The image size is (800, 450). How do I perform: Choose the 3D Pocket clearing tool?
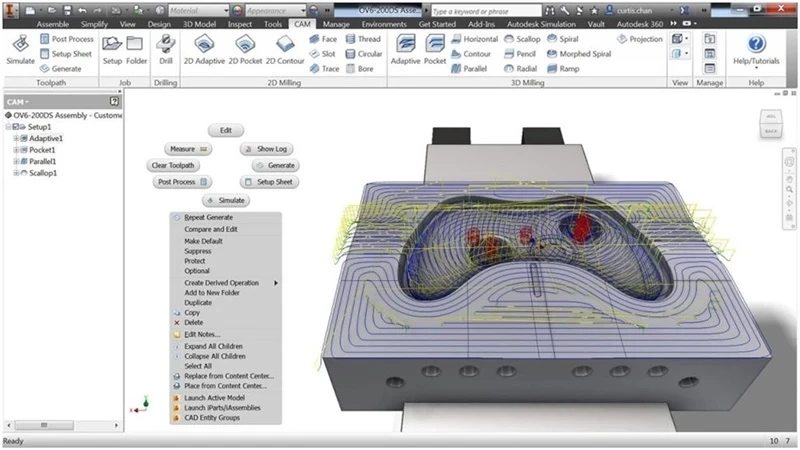[435, 49]
